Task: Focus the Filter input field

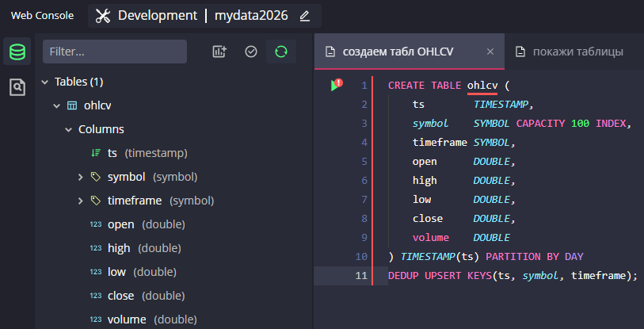Action: 115,52
